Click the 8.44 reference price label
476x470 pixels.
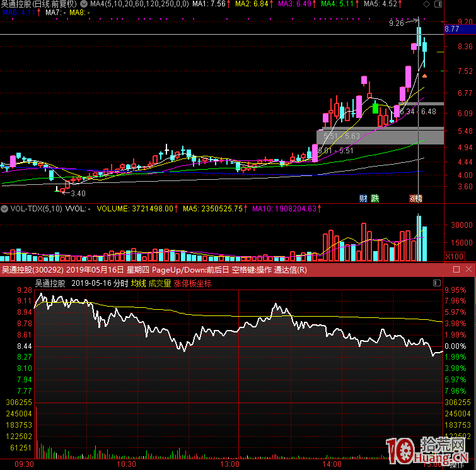tap(25, 346)
